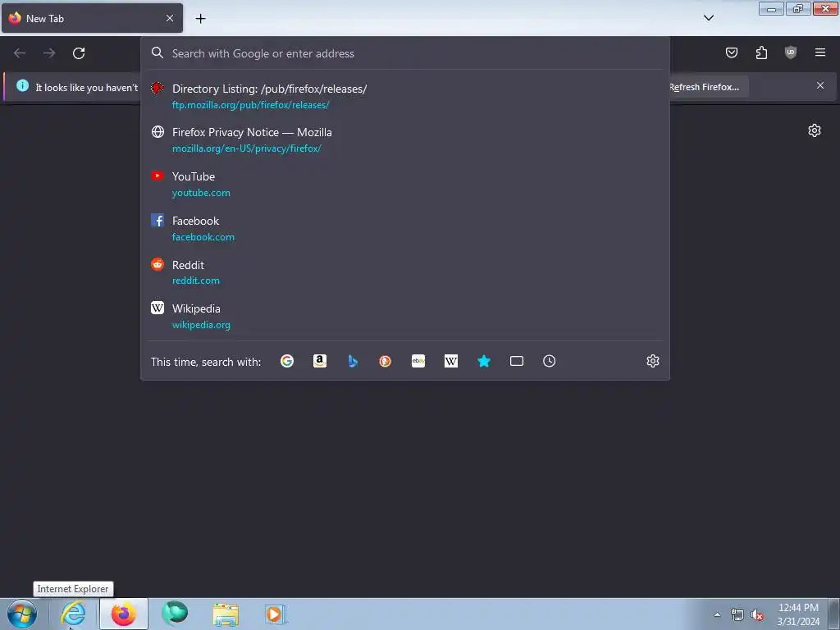Open the network tray icon
840x630 pixels.
[x=737, y=615]
